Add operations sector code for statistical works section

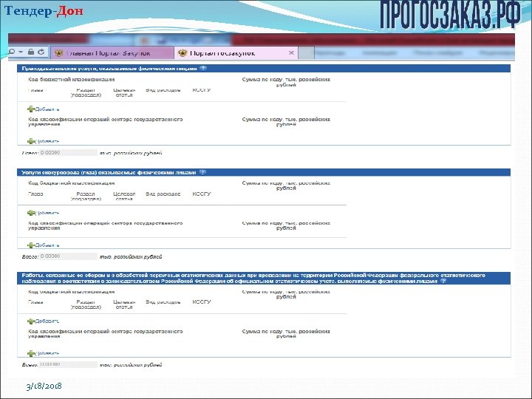pyautogui.click(x=44, y=353)
